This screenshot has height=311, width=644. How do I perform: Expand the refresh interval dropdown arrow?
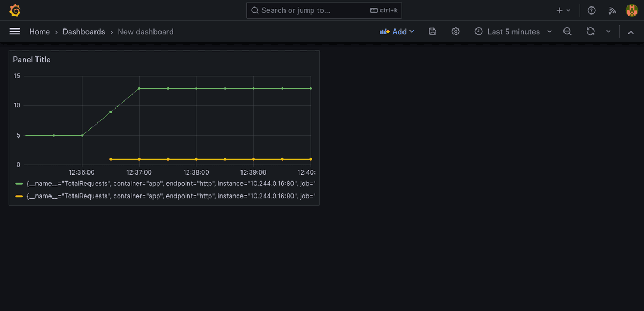point(608,32)
